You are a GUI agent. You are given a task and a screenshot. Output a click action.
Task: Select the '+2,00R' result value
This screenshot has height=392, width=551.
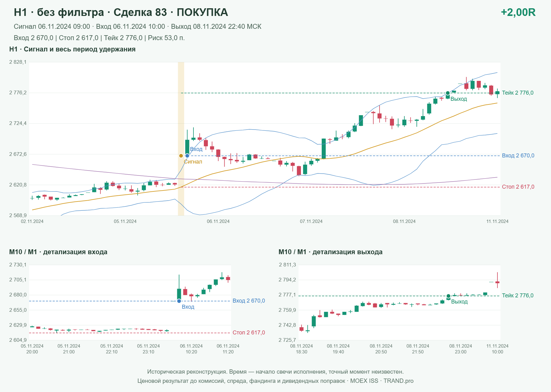tap(518, 12)
